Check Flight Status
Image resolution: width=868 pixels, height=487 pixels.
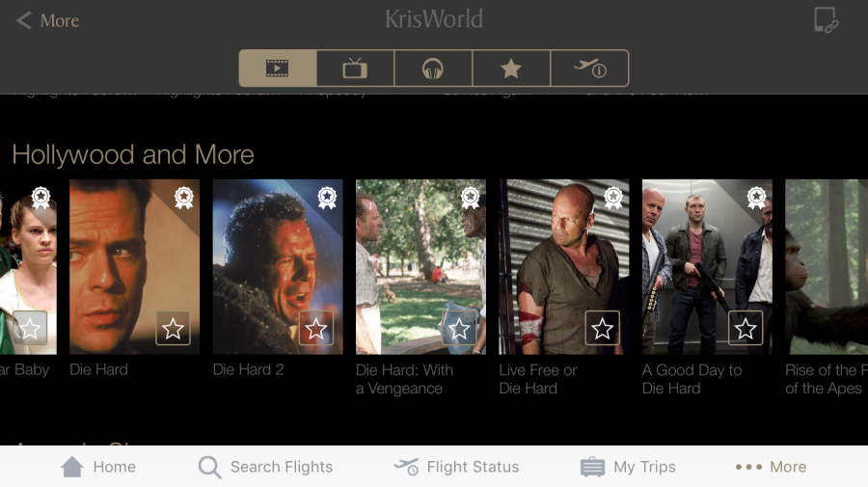[457, 467]
